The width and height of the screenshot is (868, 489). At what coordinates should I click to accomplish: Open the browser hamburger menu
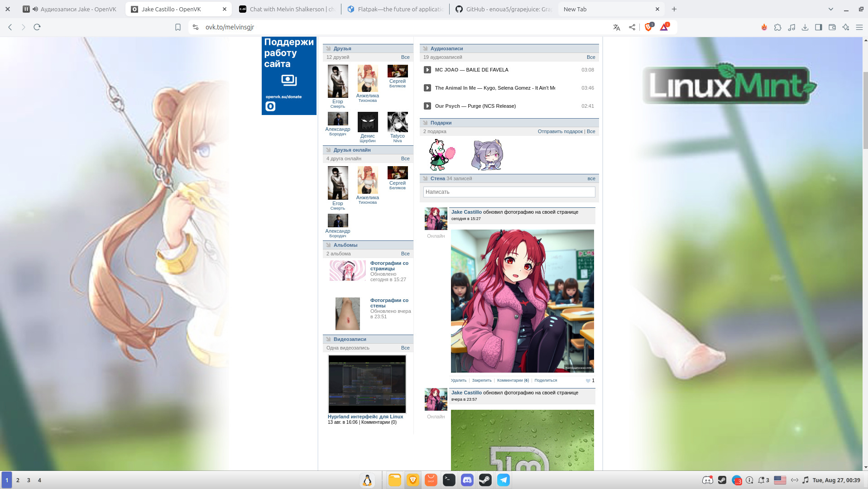[x=859, y=27]
